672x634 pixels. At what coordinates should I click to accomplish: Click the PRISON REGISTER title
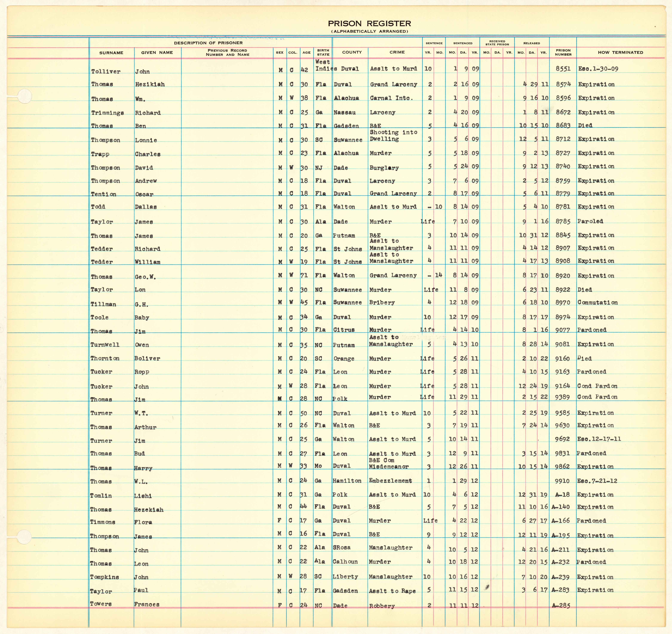click(369, 24)
